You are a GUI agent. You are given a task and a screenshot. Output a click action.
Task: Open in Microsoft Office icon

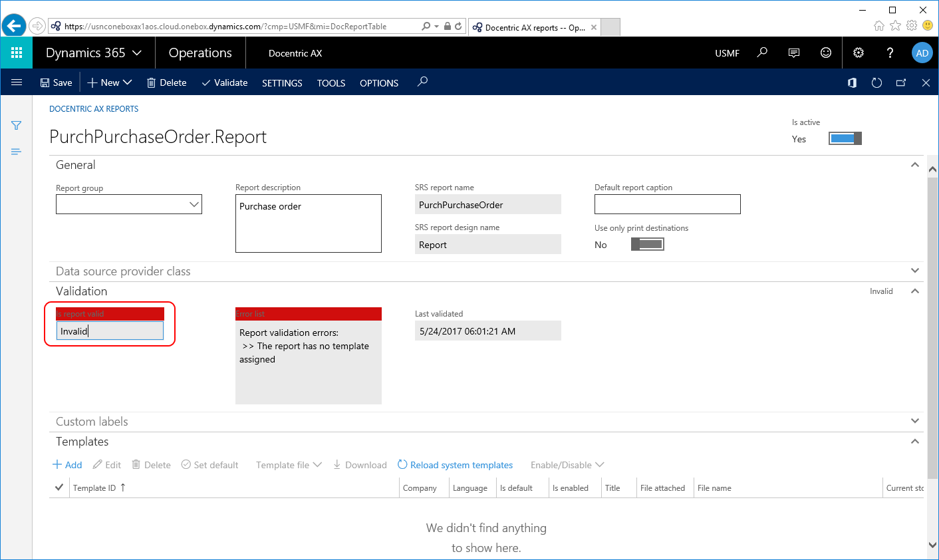coord(852,82)
